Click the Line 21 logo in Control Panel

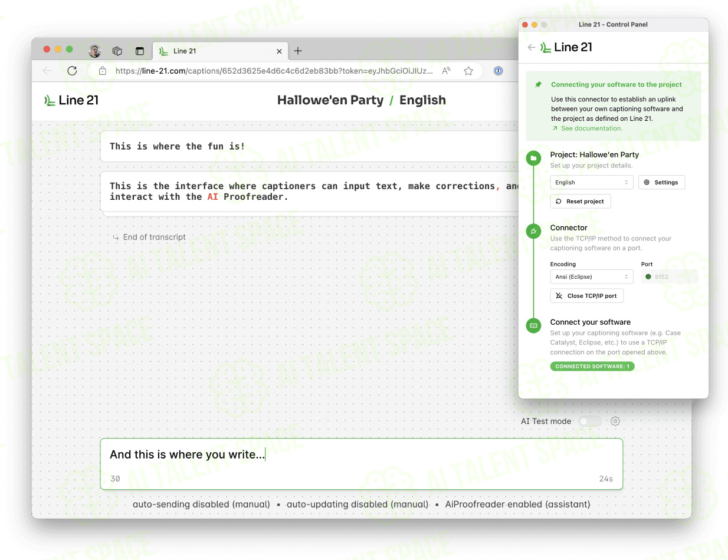pyautogui.click(x=566, y=47)
